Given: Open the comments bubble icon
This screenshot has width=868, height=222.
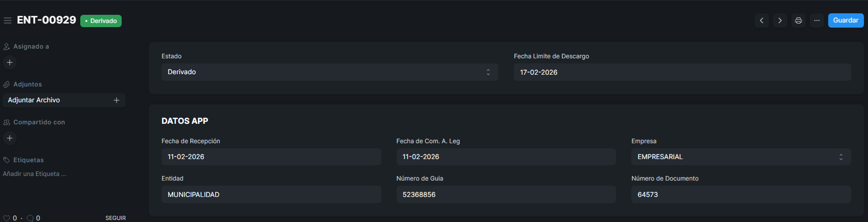Looking at the screenshot, I should click(x=30, y=218).
